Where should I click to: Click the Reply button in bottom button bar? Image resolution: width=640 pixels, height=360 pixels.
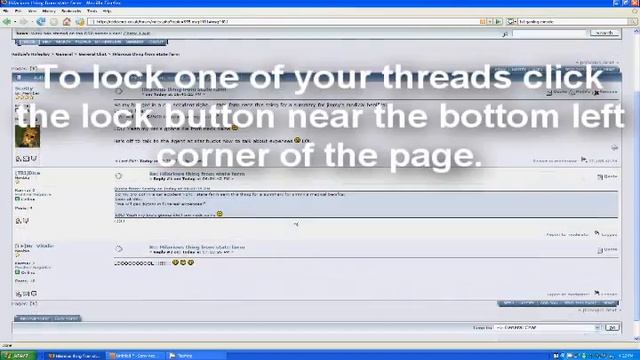(x=508, y=303)
